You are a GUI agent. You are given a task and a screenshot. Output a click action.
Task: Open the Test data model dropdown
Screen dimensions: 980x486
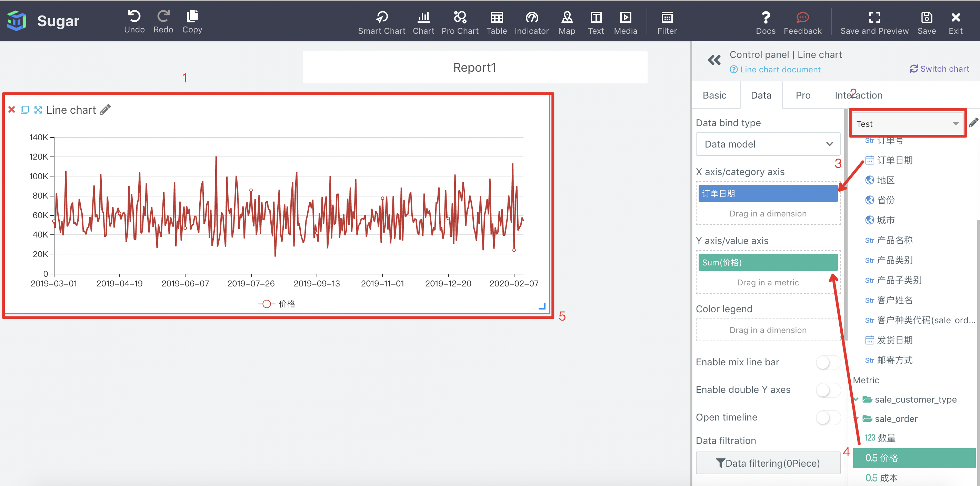coord(908,124)
